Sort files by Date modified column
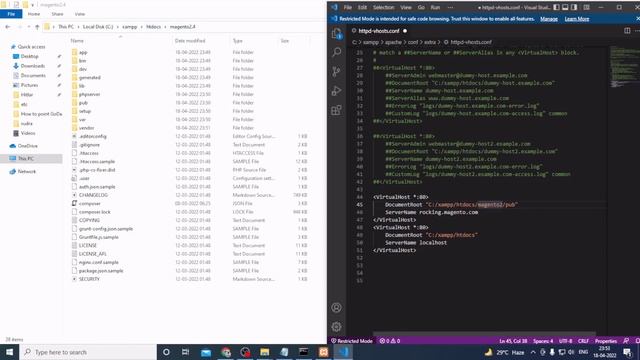The height and width of the screenshot is (360, 640). pyautogui.click(x=190, y=41)
